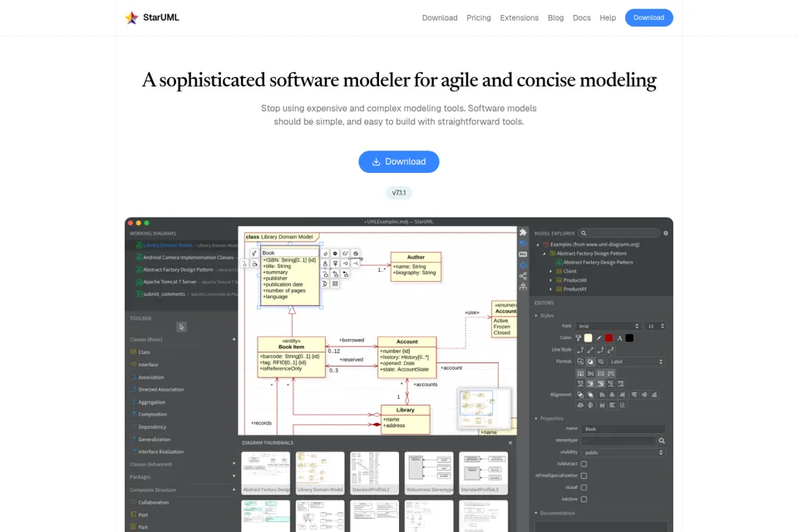Select the pointer arrow tool in Toolbox
The height and width of the screenshot is (532, 798).
click(x=181, y=327)
